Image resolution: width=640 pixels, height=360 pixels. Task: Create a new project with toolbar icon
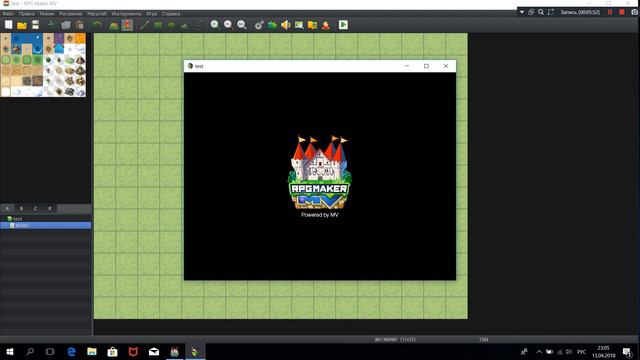[x=9, y=24]
